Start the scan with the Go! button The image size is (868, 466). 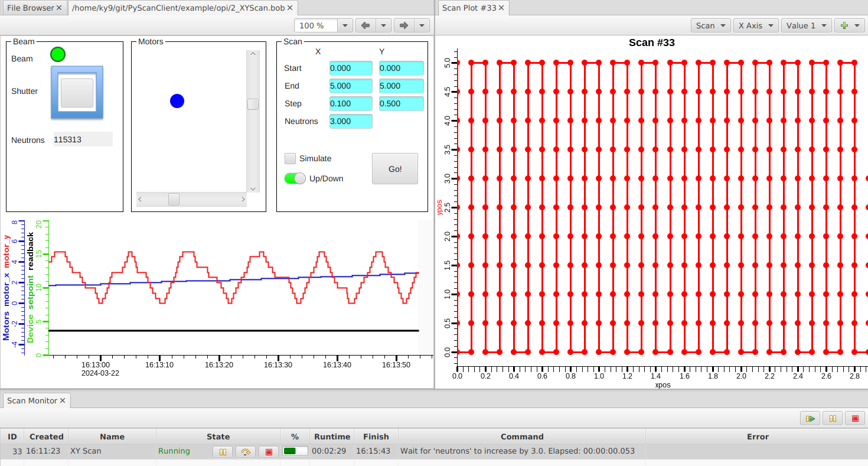395,169
